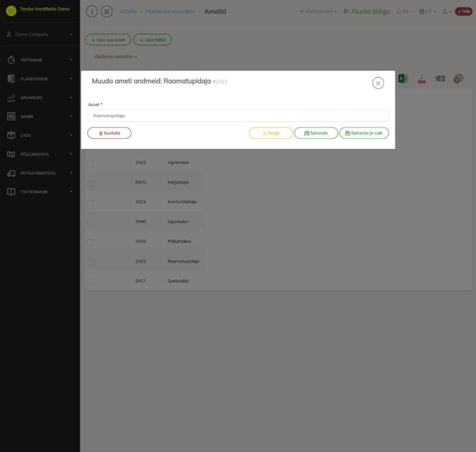The height and width of the screenshot is (452, 476).
Task: Expand the Töötamine menu section
Action: pos(40,60)
